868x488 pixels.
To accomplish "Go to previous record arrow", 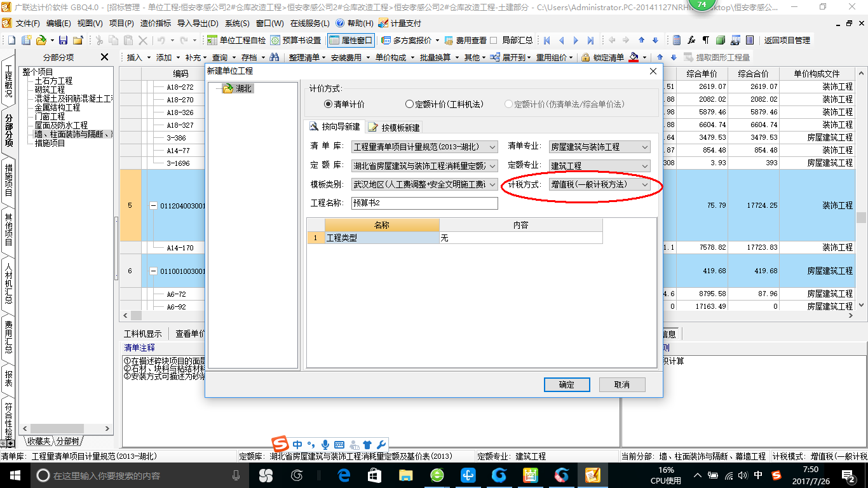I will (561, 40).
